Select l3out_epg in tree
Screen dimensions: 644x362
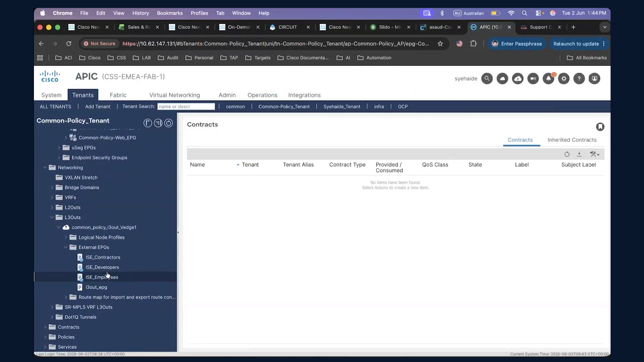96,287
